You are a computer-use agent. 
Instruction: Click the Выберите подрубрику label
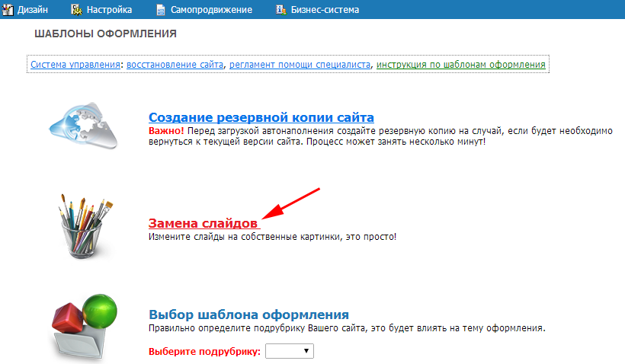(204, 352)
